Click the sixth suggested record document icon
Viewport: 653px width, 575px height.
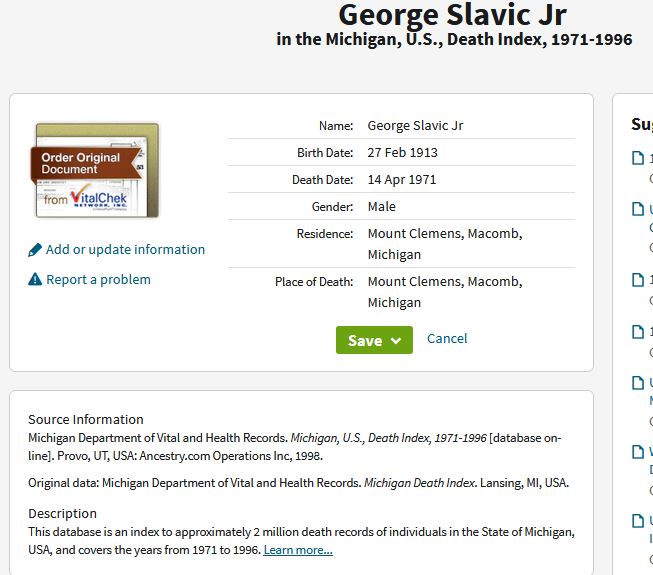point(638,452)
